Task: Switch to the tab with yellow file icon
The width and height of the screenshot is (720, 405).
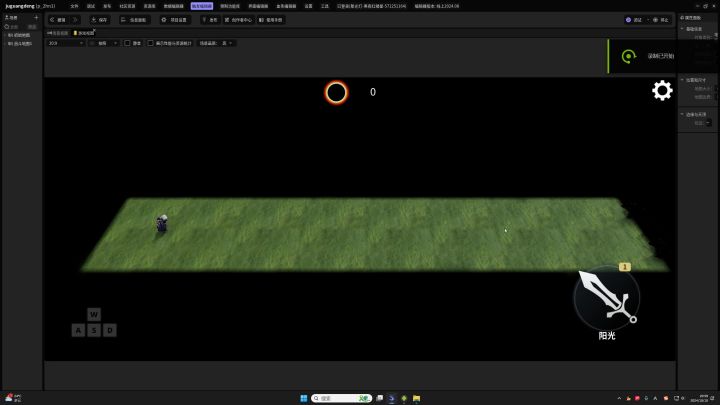Action: tap(83, 33)
